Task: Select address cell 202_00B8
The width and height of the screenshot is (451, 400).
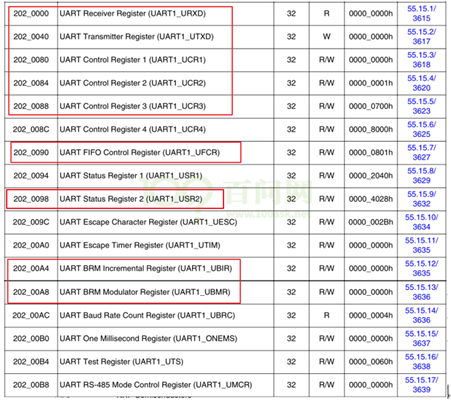Action: tap(31, 385)
